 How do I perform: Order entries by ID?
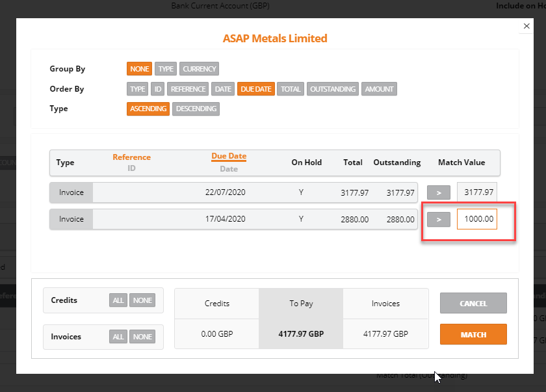(158, 89)
